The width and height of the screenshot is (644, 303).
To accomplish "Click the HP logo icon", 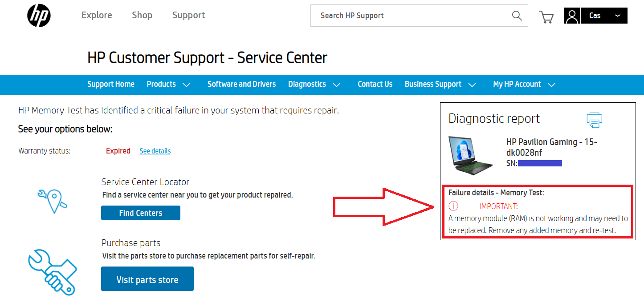I will (x=39, y=16).
